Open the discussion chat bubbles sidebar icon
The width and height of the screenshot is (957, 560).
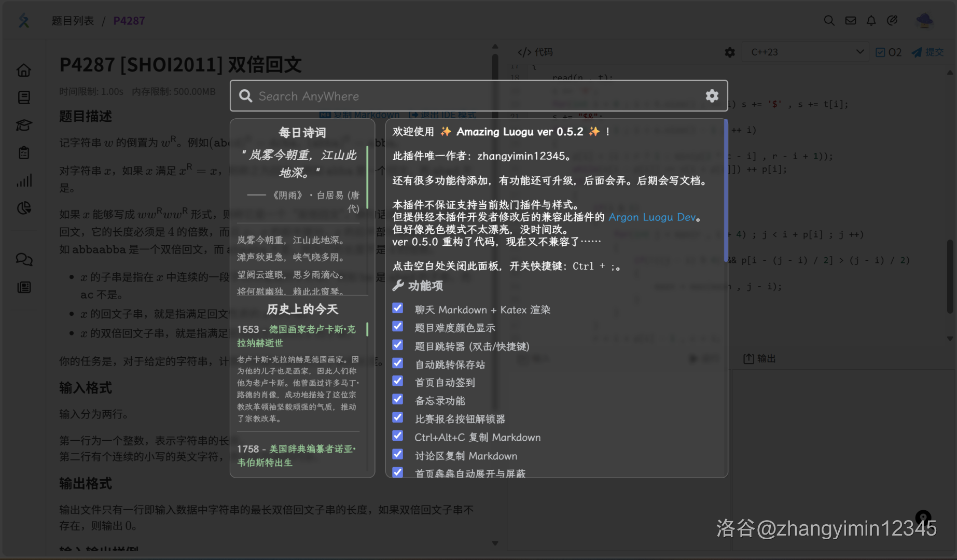pyautogui.click(x=24, y=259)
